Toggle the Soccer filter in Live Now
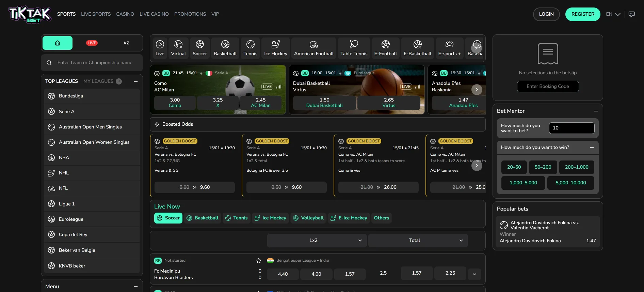The image size is (644, 292). point(168,218)
